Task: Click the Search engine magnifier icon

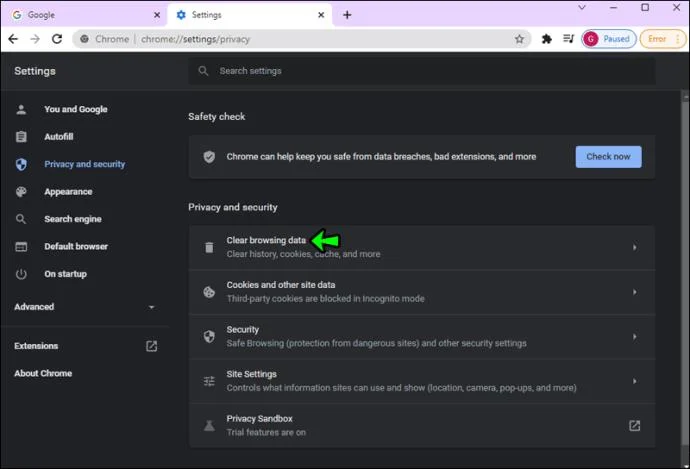Action: [21, 219]
